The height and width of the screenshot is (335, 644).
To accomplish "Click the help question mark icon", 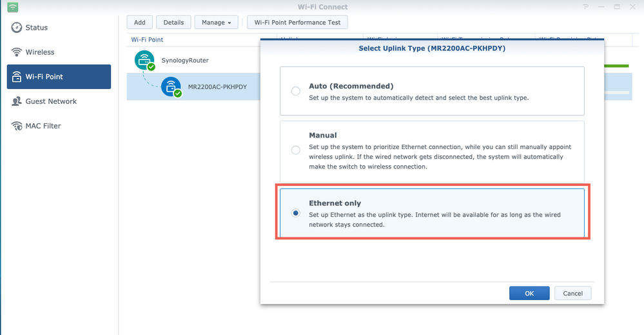I will tap(586, 7).
